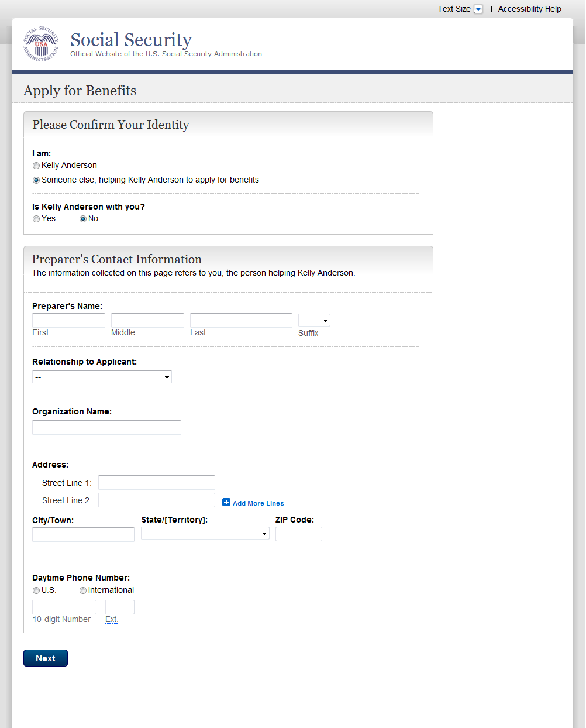Choose Yes for Kelly Anderson with you
This screenshot has width=586, height=728.
pos(36,219)
